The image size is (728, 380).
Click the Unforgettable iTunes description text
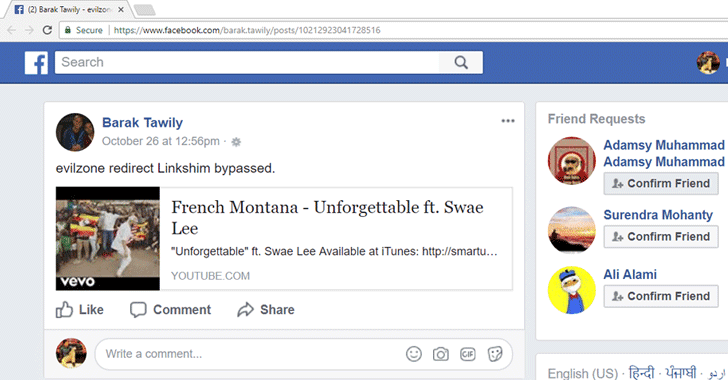(334, 252)
